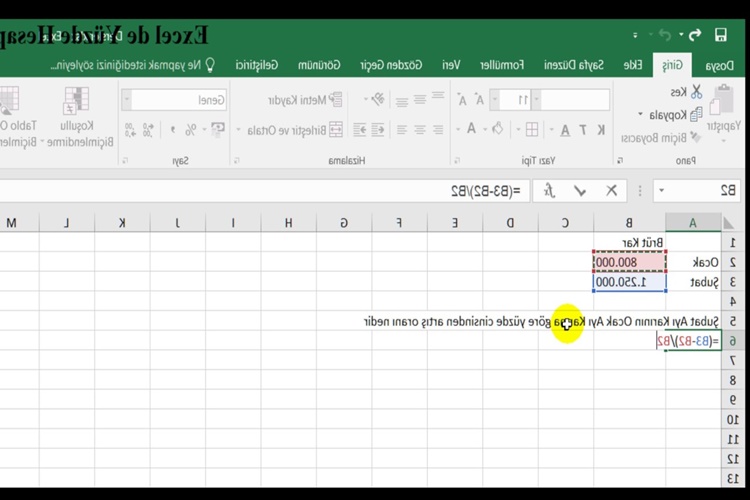Click inside the formula bar text
Viewport: 750px width, 500px height.
point(485,191)
